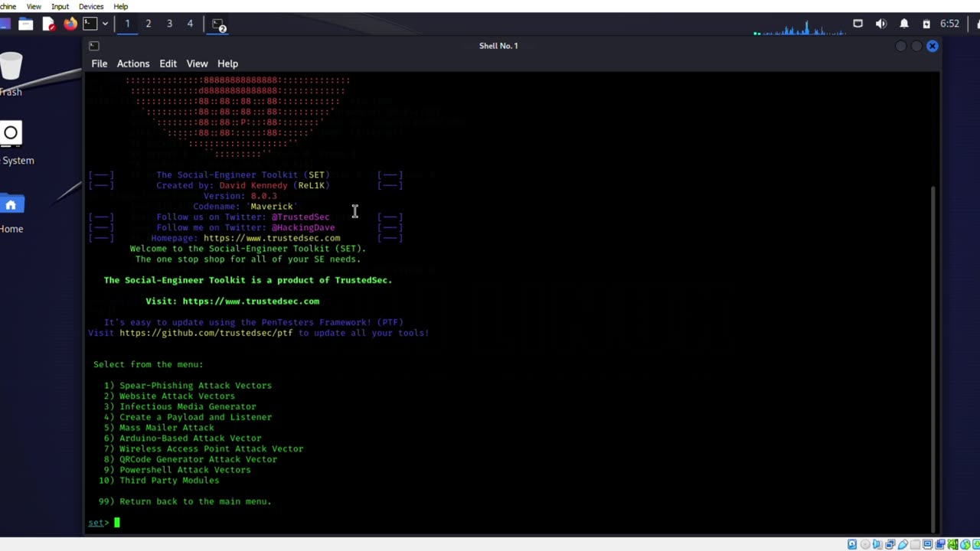Click the @TrustedSec Twitter handle
The height and width of the screenshot is (551, 980).
pos(300,217)
